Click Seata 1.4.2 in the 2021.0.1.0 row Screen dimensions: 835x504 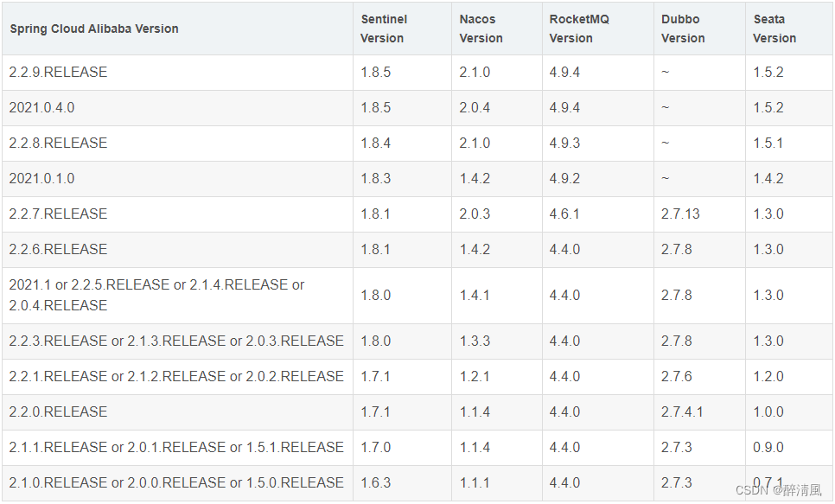[x=768, y=178]
